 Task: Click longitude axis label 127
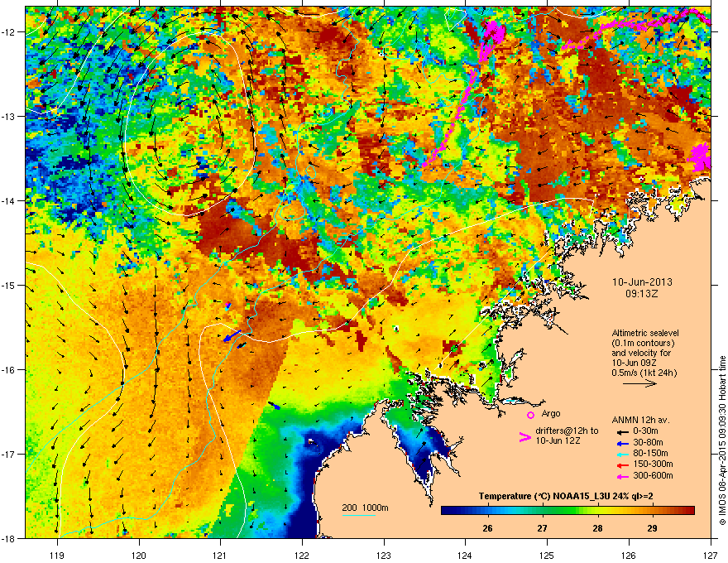coord(711,555)
